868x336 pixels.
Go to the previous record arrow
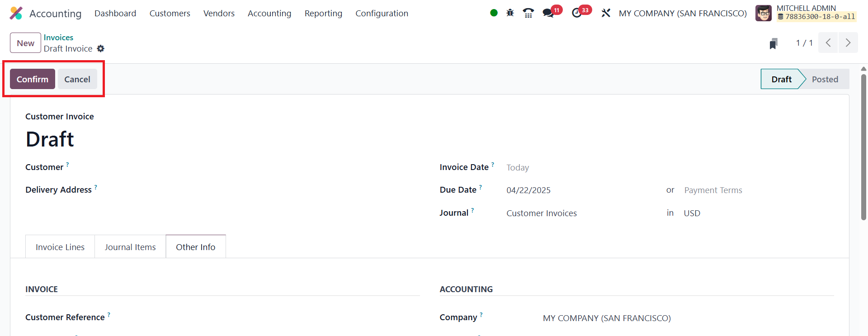828,43
